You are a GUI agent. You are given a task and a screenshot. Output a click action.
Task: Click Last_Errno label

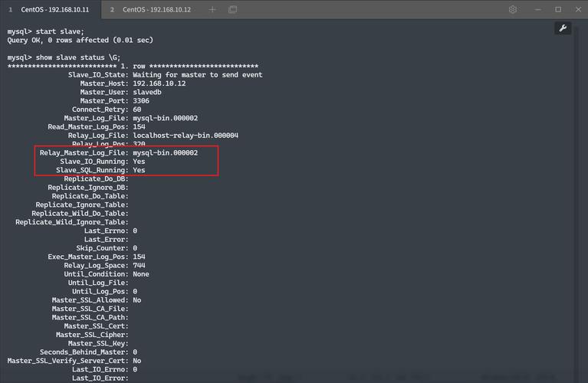point(106,231)
